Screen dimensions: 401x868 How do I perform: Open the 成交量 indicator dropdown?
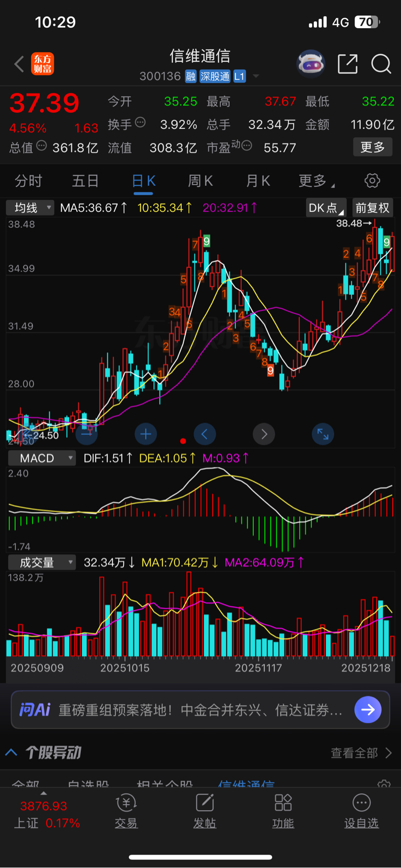coord(42,562)
